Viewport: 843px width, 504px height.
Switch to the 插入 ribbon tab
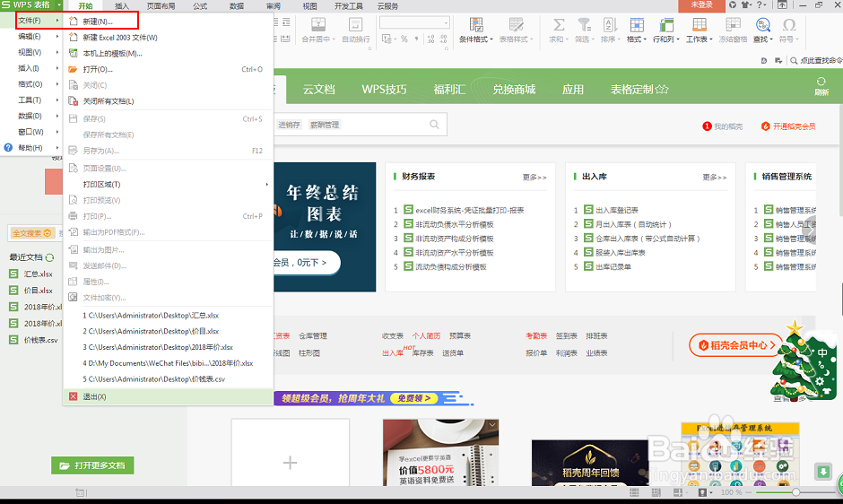coord(122,6)
